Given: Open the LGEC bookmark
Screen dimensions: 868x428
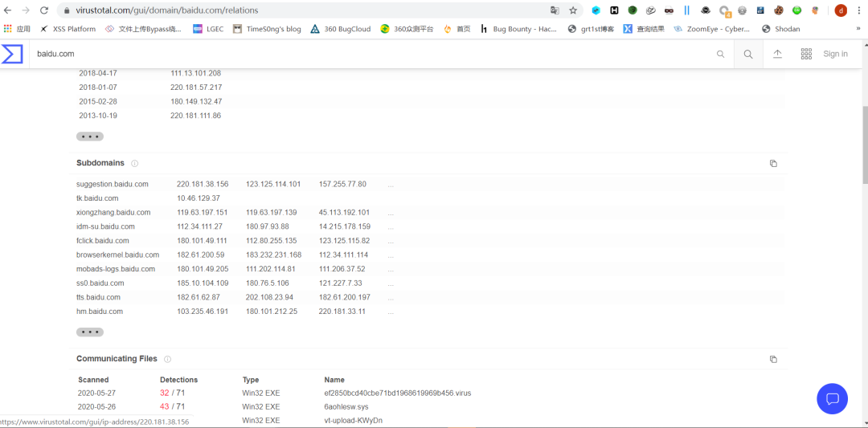Looking at the screenshot, I should click(x=208, y=29).
